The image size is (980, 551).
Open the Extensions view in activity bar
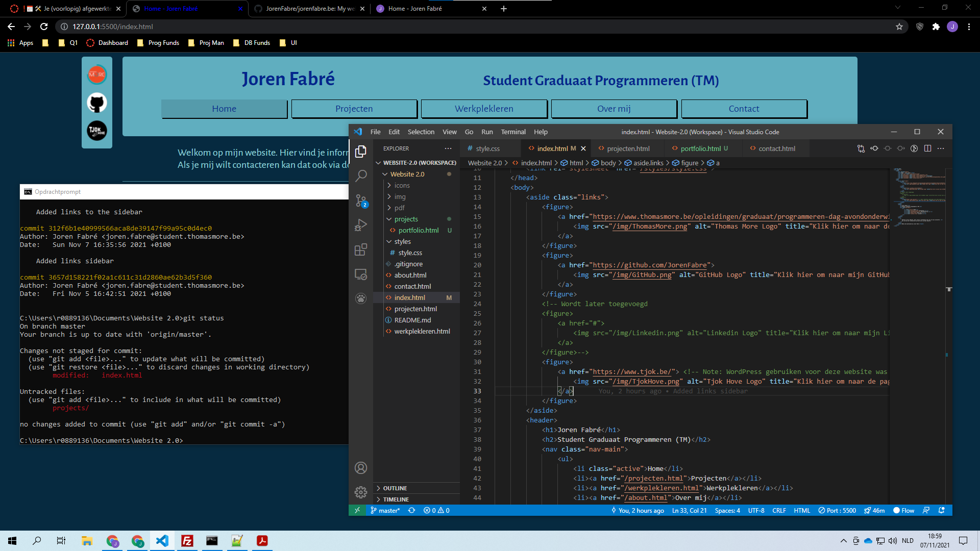tap(361, 249)
